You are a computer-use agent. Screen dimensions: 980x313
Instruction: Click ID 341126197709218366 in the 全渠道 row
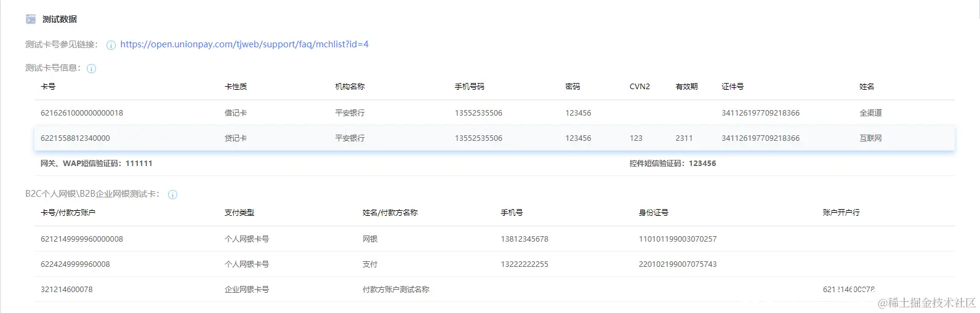coord(760,113)
